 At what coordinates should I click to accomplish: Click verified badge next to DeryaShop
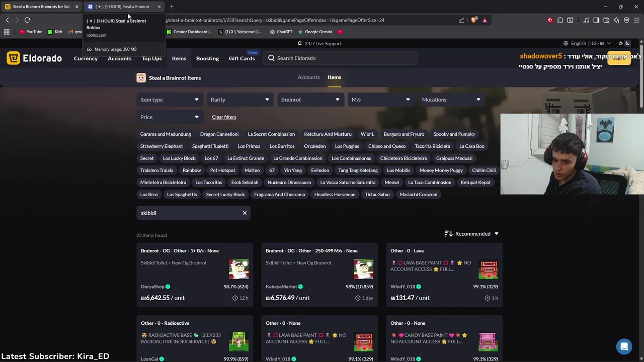168,287
